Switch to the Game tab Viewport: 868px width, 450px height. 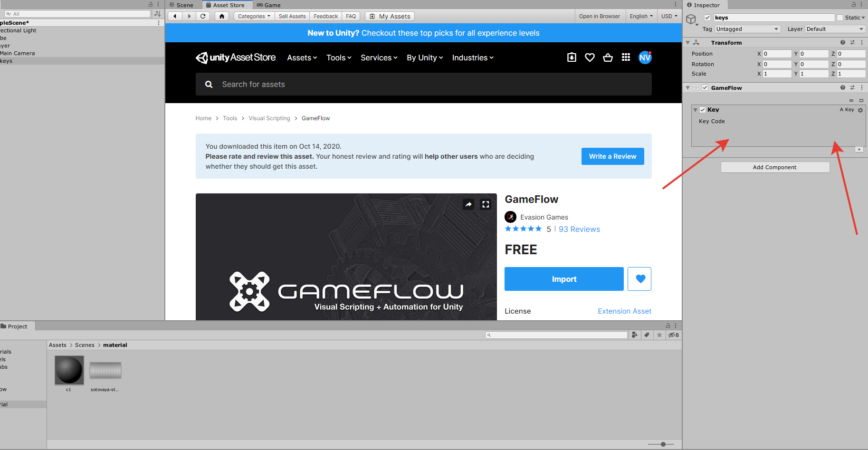pos(268,5)
